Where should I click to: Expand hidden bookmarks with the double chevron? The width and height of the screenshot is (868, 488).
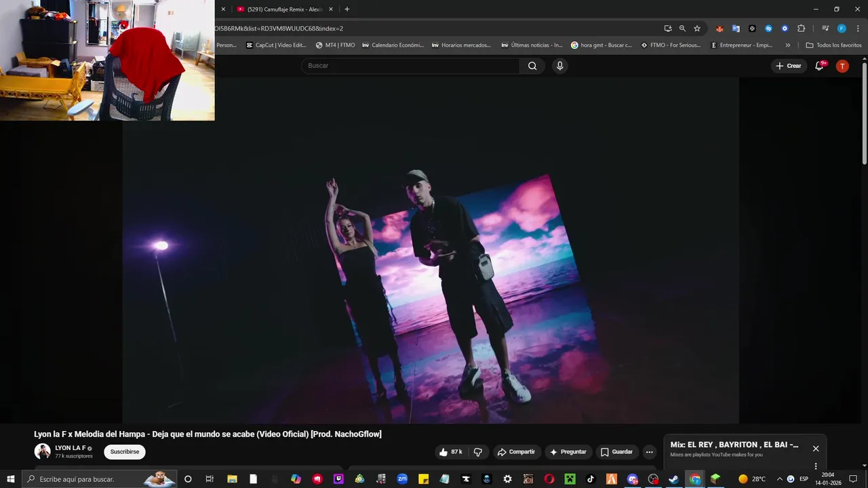[x=787, y=45]
